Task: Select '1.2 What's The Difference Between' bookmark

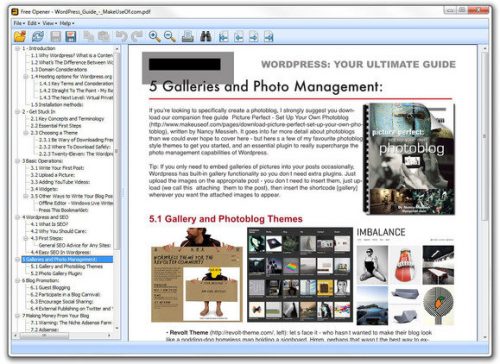Action: (72, 62)
